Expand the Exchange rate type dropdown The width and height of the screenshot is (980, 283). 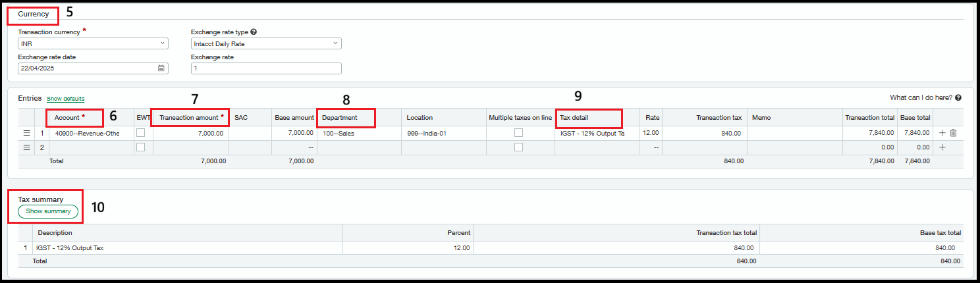pos(266,43)
